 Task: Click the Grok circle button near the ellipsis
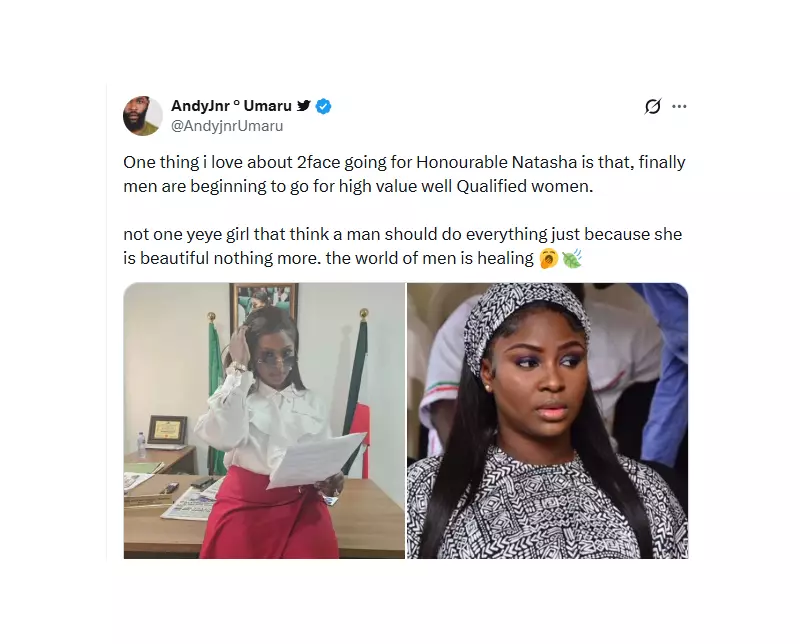pyautogui.click(x=651, y=106)
